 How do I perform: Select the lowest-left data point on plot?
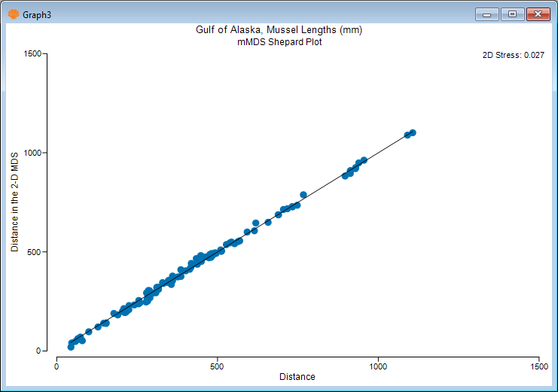click(x=71, y=346)
